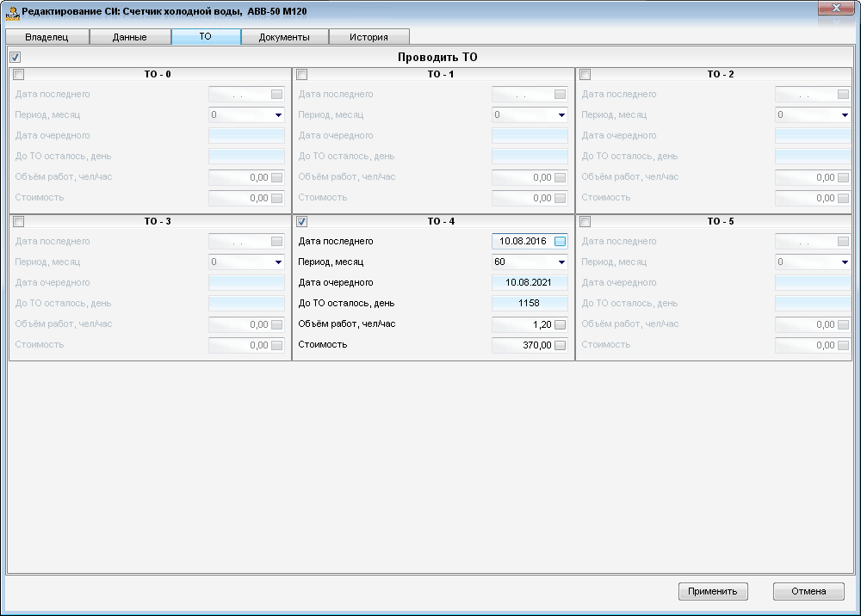Image resolution: width=861 pixels, height=616 pixels.
Task: Switch to the Владелец tab
Action: [47, 37]
